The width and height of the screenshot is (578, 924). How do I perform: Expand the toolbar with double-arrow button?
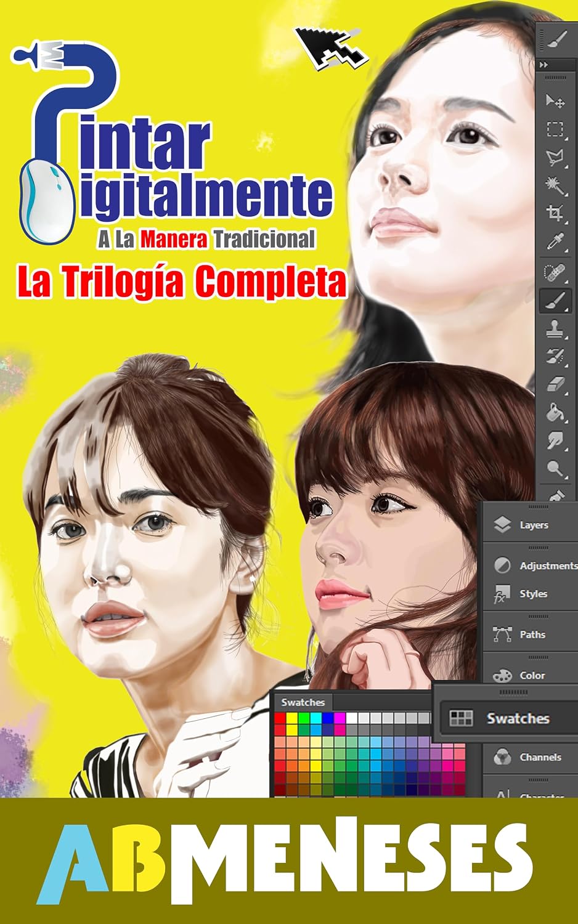543,65
